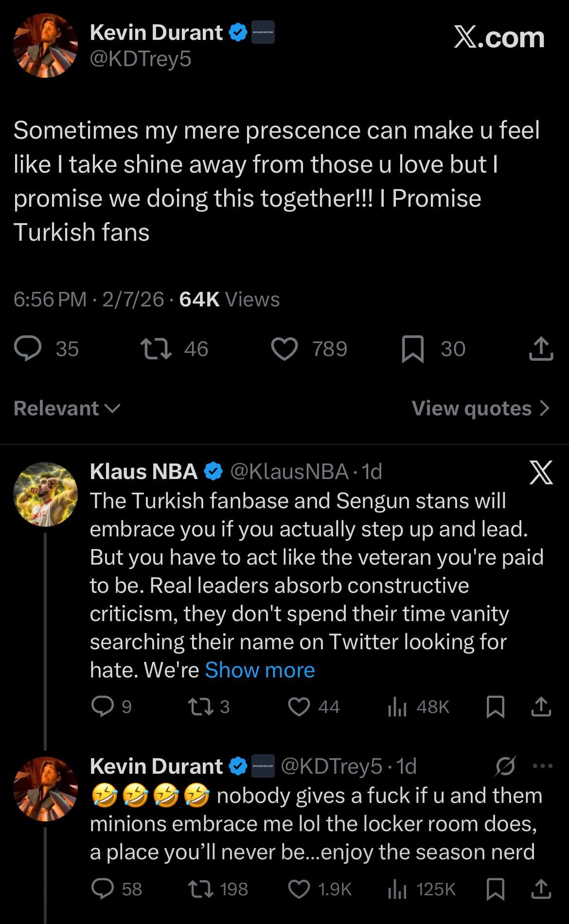
Task: Open the @KlausNBA profile handle
Action: (x=289, y=471)
